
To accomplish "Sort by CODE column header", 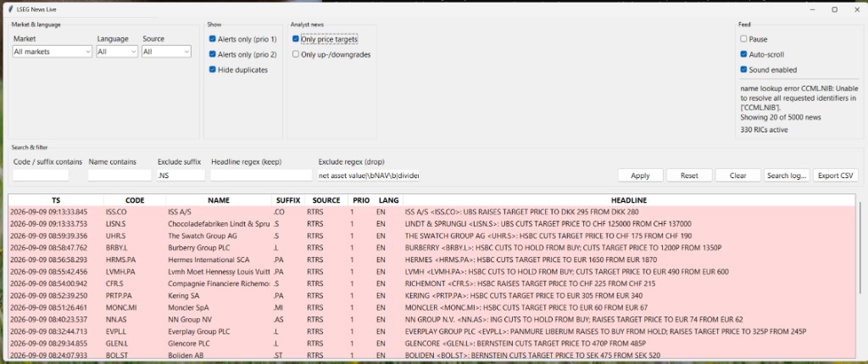I will tap(135, 200).
